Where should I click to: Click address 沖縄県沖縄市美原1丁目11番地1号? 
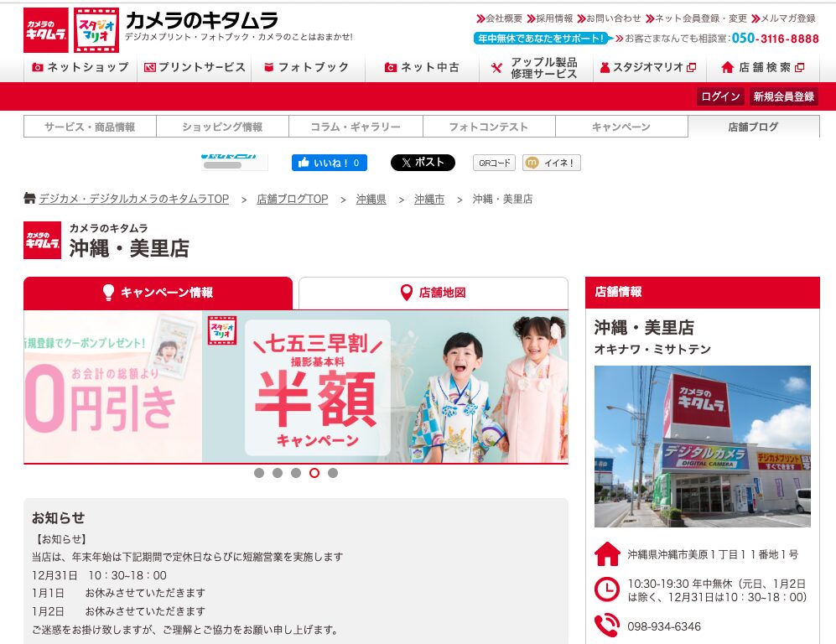(713, 554)
